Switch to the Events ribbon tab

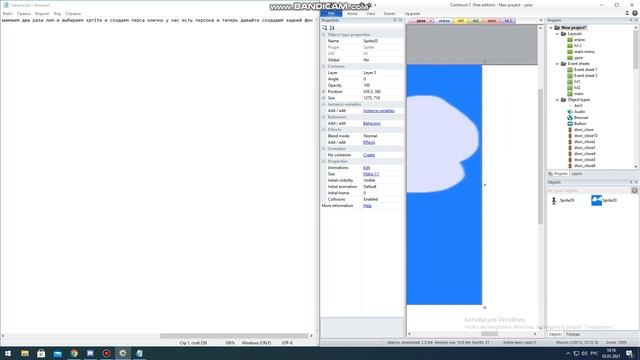pyautogui.click(x=389, y=13)
